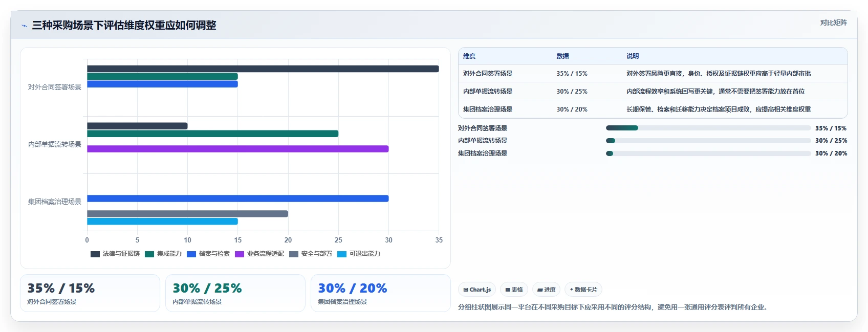Click the 集团档案治理场景 y-axis label on chart

pos(55,202)
